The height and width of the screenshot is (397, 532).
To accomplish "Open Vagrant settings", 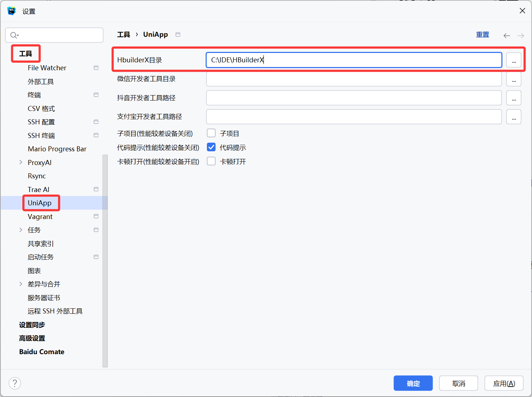I will (x=40, y=217).
